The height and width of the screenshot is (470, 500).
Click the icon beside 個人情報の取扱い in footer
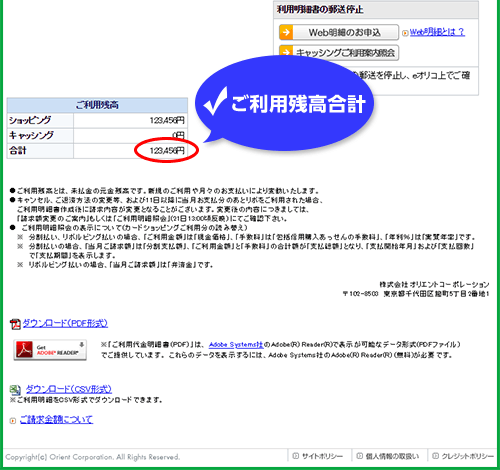point(359,456)
